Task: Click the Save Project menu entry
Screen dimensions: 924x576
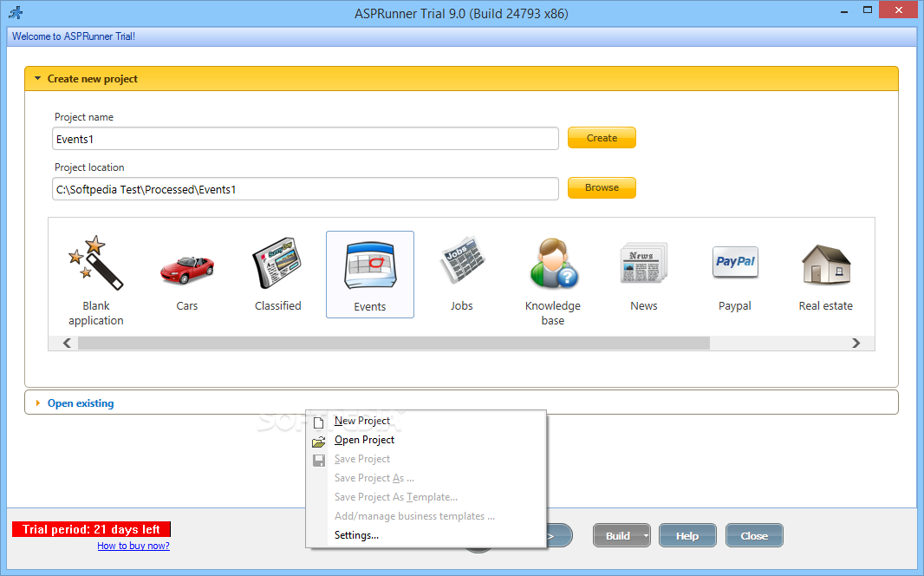Action: coord(361,459)
